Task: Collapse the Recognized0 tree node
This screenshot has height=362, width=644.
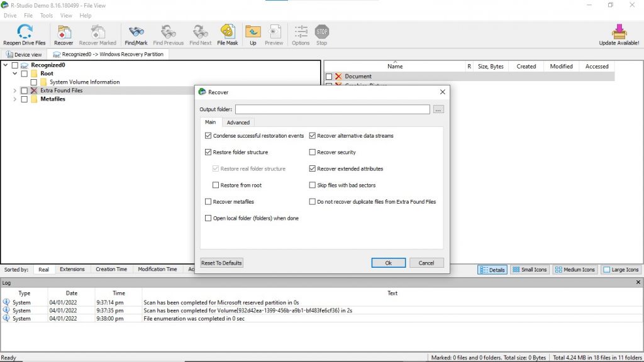Action: (5, 65)
